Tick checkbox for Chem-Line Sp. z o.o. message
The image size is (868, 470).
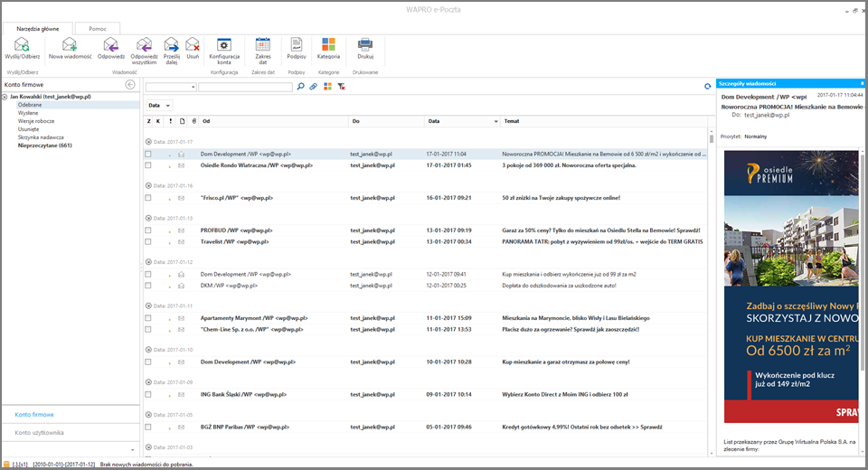pos(147,329)
